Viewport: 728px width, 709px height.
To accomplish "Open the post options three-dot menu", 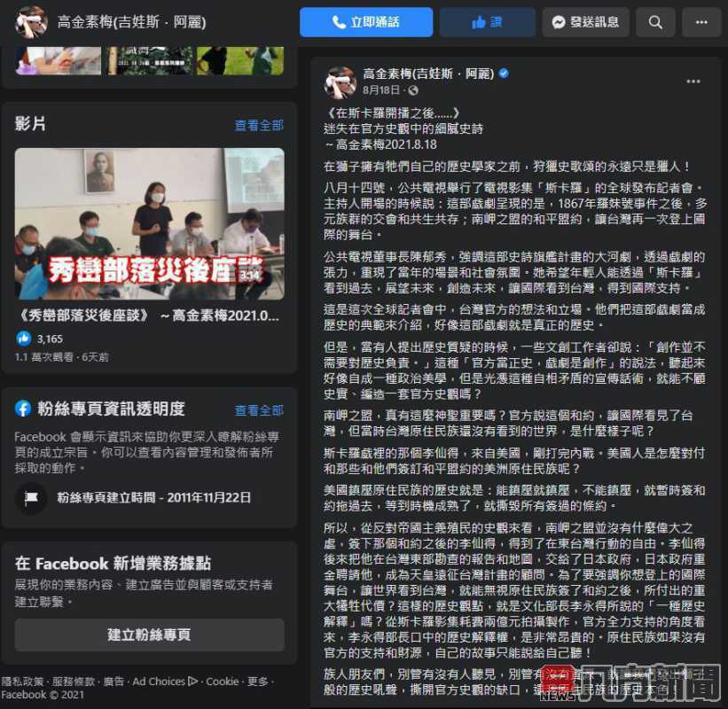I will [693, 82].
